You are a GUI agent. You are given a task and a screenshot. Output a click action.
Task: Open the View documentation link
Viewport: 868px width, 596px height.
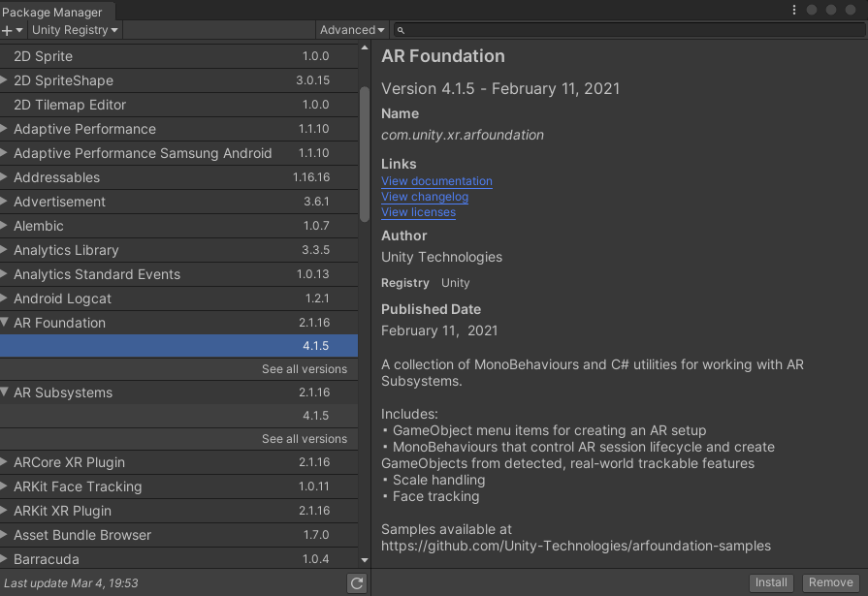point(436,181)
